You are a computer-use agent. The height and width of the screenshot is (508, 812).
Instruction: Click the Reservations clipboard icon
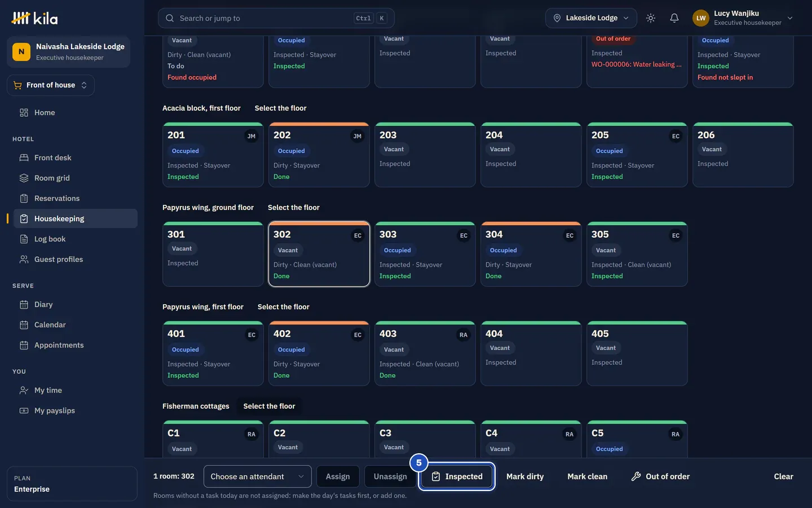coord(24,198)
